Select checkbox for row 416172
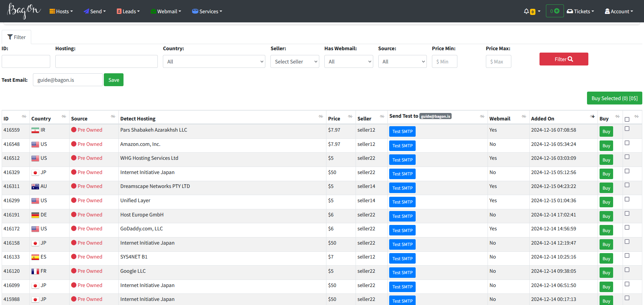 [x=627, y=227]
